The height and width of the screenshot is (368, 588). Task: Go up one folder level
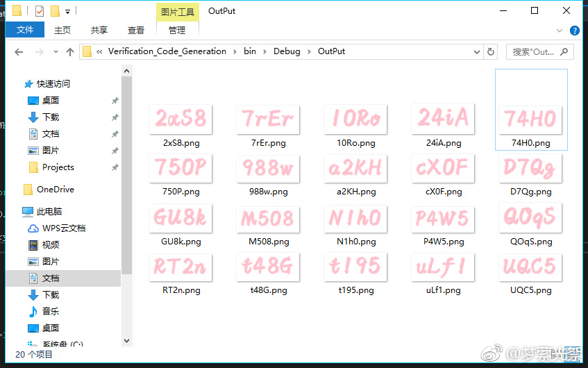pos(70,52)
